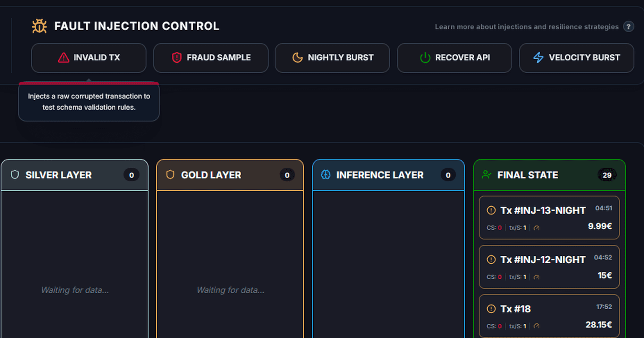Click CS: 0 in Tx #18 card
Screen dimensions: 644x338
[494, 326]
